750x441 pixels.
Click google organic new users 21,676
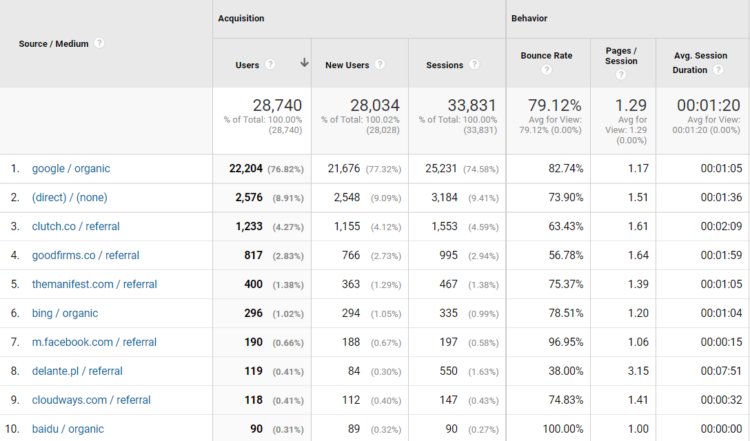coord(343,168)
